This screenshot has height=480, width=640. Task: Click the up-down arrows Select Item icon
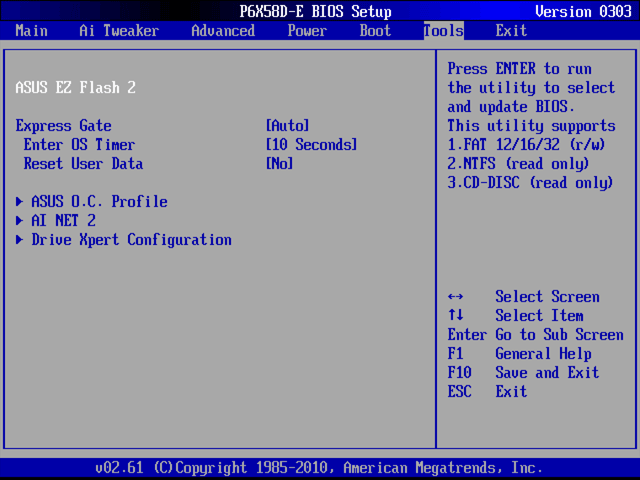click(x=456, y=316)
